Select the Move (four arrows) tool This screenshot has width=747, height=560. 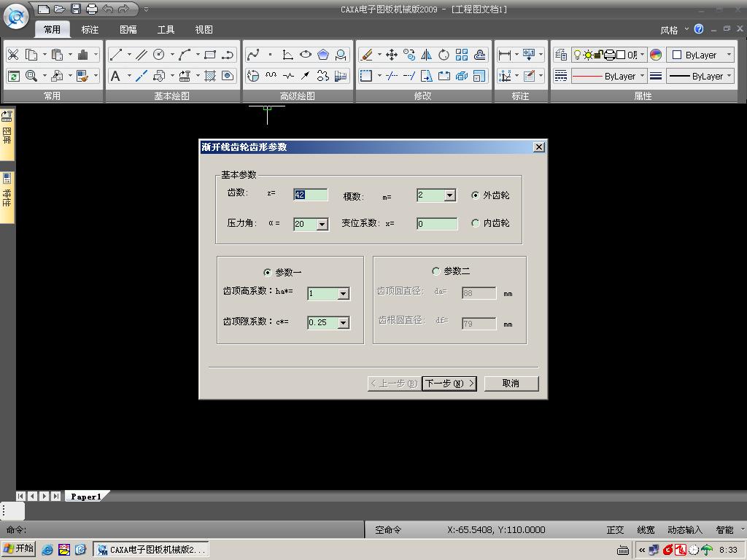392,55
